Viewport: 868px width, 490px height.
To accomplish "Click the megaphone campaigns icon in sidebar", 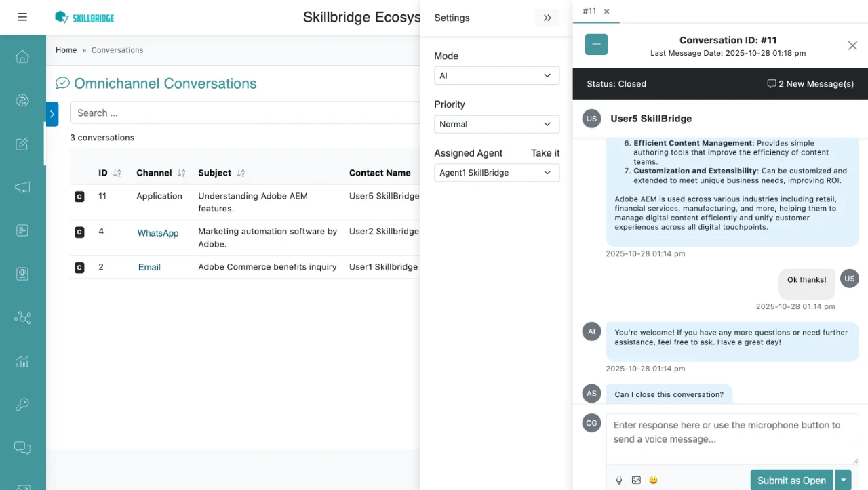I will pyautogui.click(x=22, y=187).
